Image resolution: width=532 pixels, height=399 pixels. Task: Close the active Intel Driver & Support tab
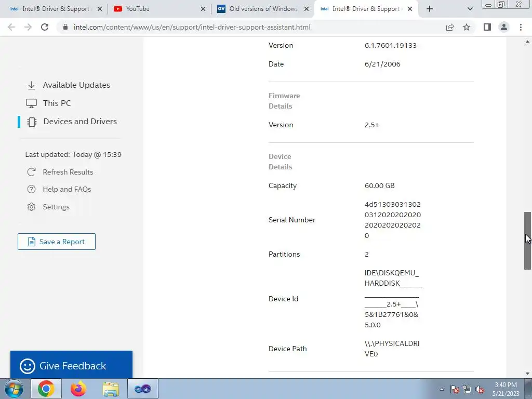coord(410,9)
